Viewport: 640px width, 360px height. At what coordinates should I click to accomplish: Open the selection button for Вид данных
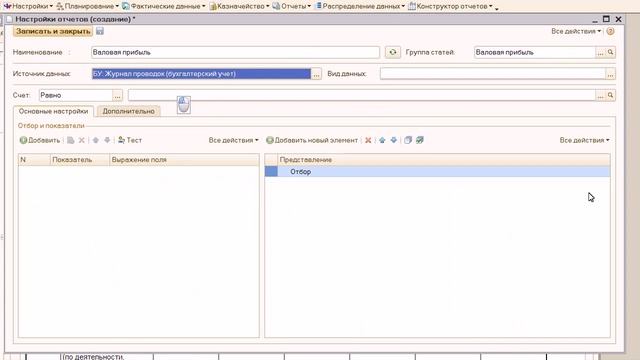point(610,74)
